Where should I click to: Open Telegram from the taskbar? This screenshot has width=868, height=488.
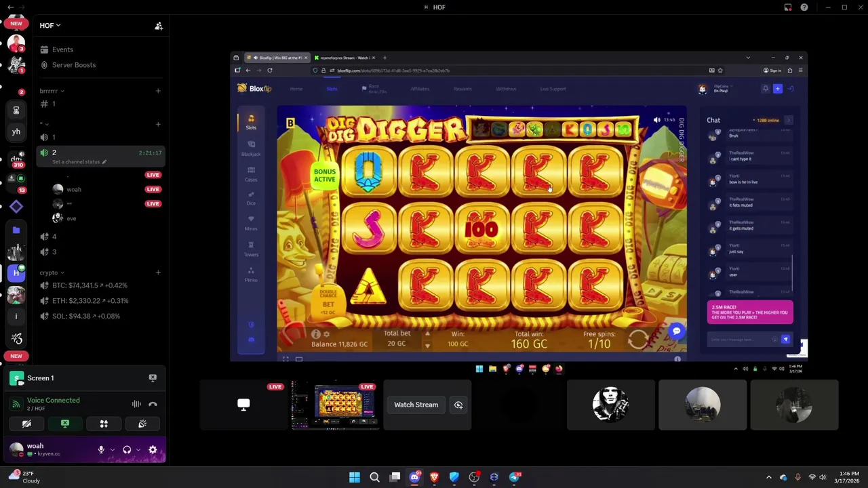tap(514, 477)
